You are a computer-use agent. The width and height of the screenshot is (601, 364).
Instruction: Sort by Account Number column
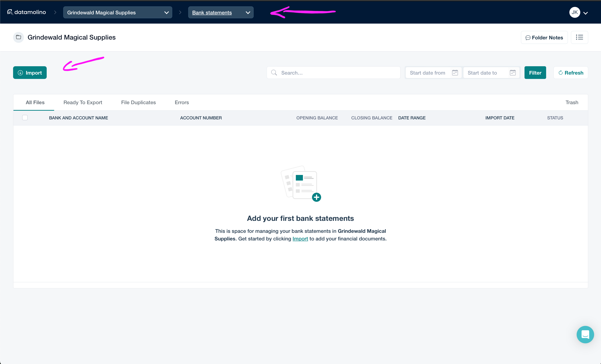[201, 118]
